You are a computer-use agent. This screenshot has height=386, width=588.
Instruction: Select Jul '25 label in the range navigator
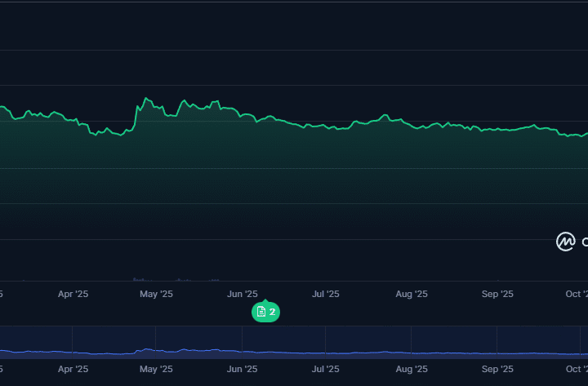click(x=326, y=369)
